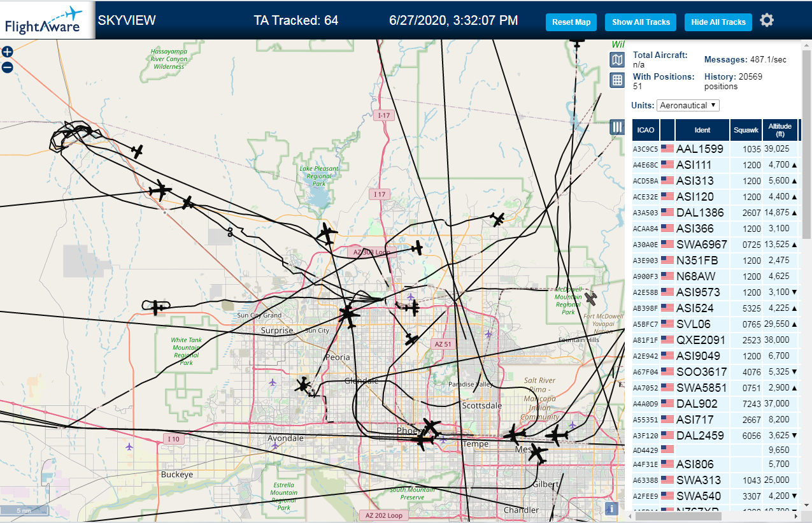The width and height of the screenshot is (812, 523).
Task: Click the US flag in AAL1599 row
Action: pyautogui.click(x=667, y=148)
